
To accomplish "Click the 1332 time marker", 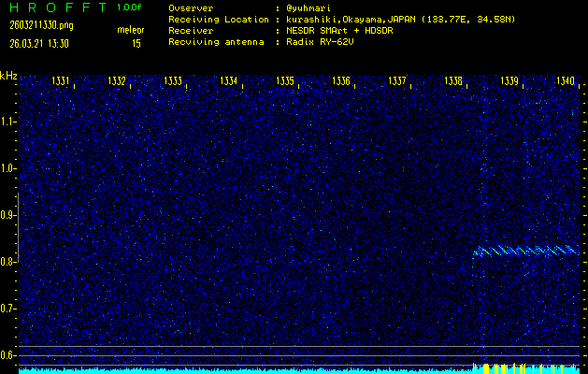I will [x=116, y=81].
